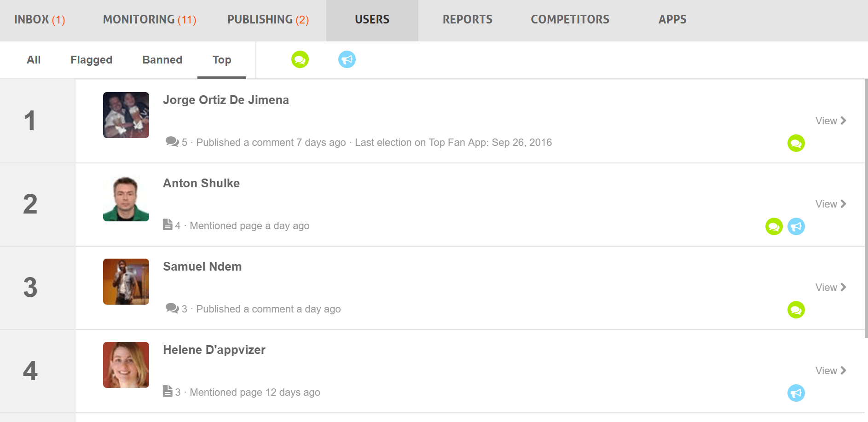Click Anton Shulke's green comment badge
This screenshot has height=422, width=868.
click(774, 226)
